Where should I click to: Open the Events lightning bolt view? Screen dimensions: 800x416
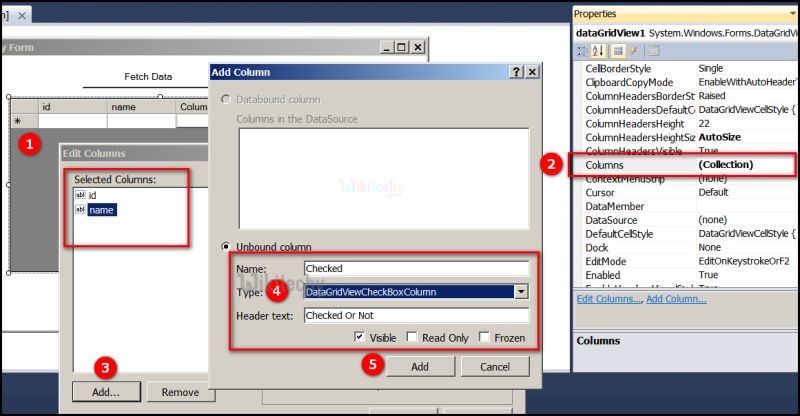point(634,51)
